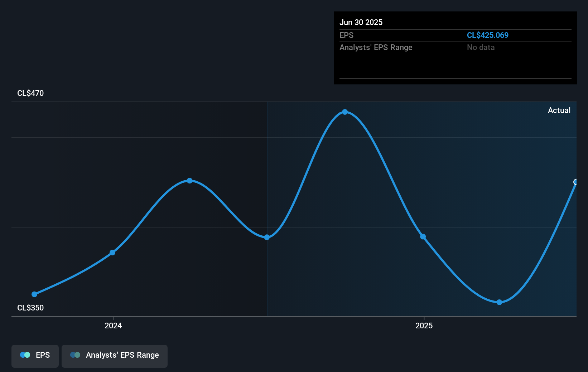Image resolution: width=588 pixels, height=372 pixels.
Task: Click the Analysts' EPS Range legend dots icon
Action: point(75,355)
